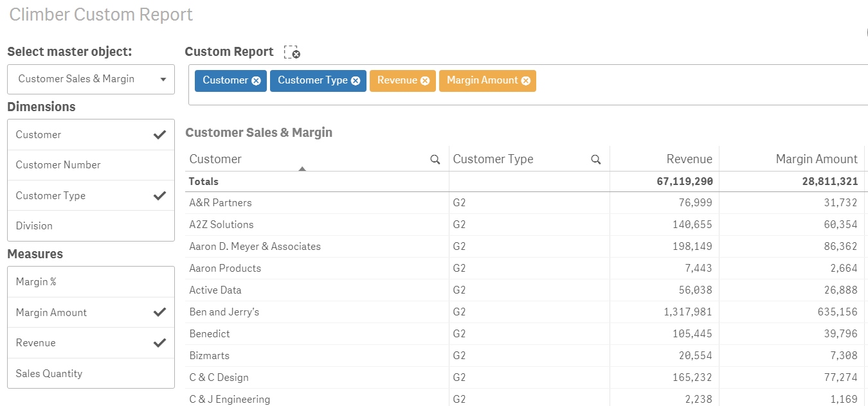
Task: Sort by the Margin Amount column header
Action: pos(817,159)
